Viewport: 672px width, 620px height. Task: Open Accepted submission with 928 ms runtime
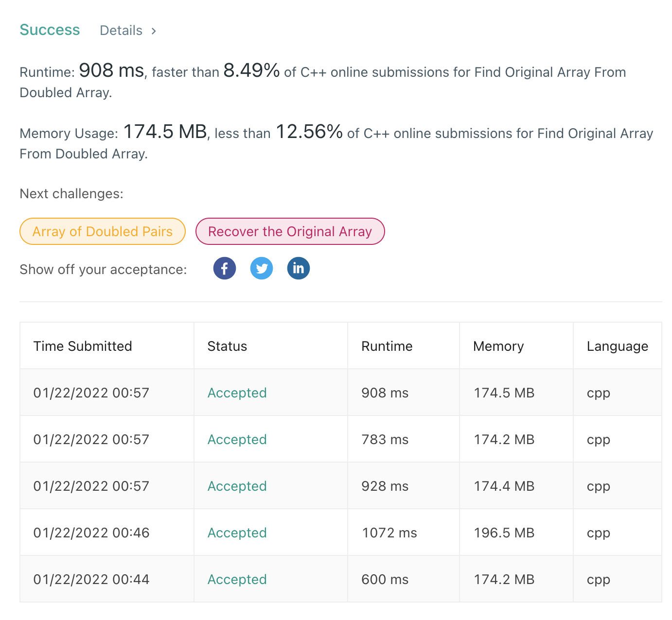tap(237, 486)
